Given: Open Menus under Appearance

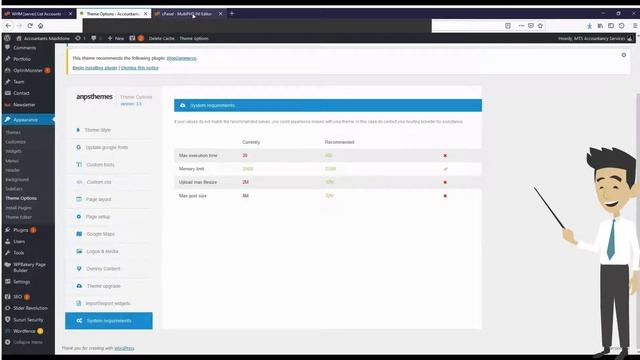Looking at the screenshot, I should tap(12, 160).
